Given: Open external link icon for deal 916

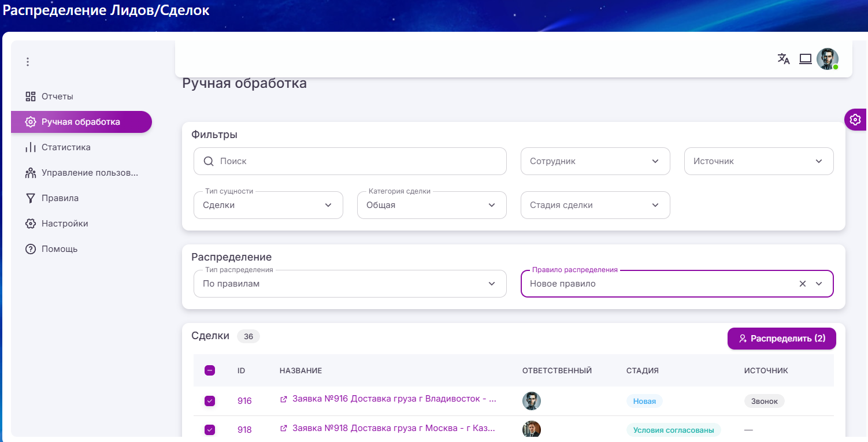Looking at the screenshot, I should click(284, 399).
